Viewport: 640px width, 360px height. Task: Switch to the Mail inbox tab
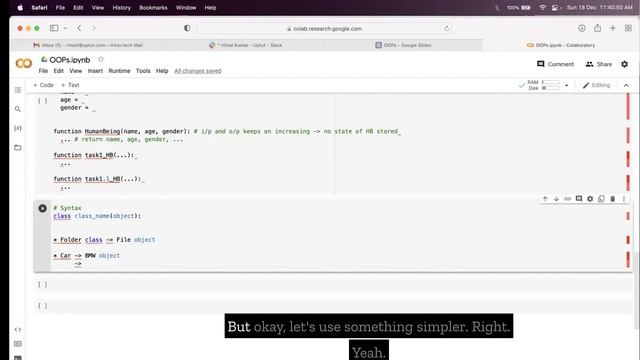[88, 45]
